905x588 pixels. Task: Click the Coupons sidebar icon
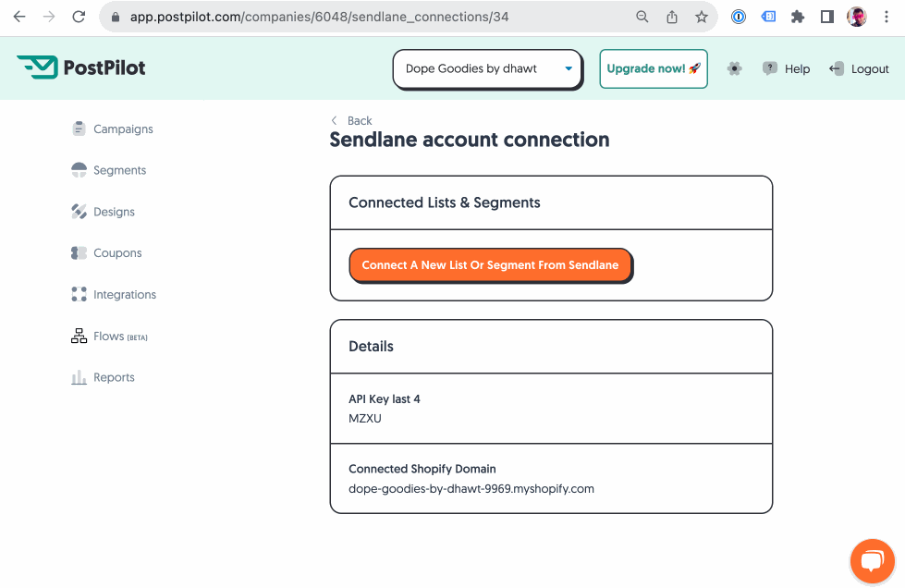click(x=79, y=252)
